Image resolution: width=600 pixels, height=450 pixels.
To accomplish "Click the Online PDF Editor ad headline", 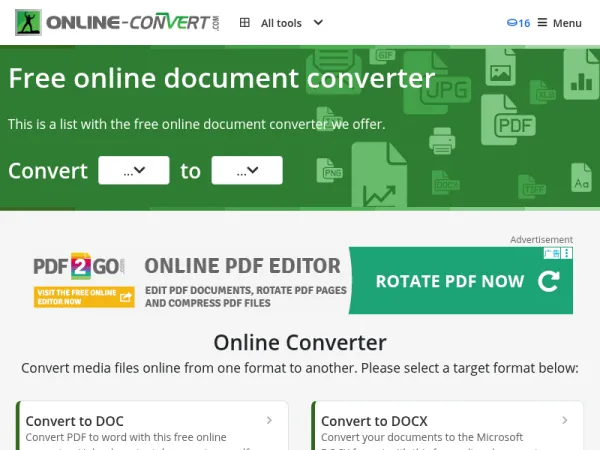I will point(242,266).
